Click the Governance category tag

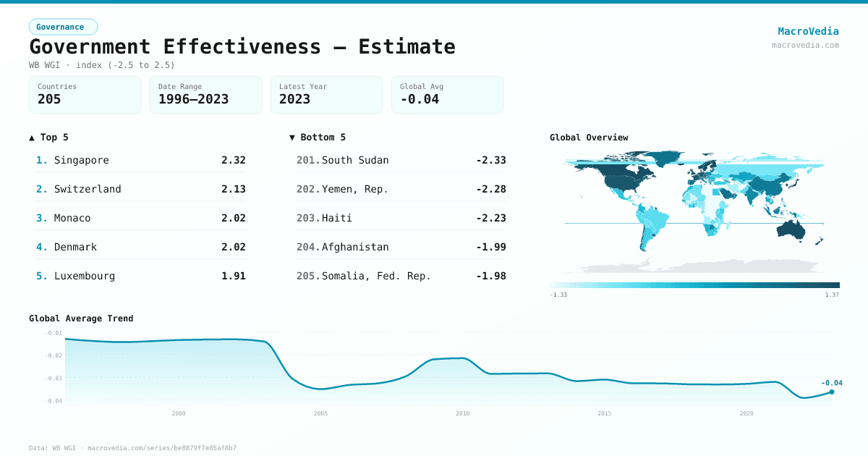coord(63,27)
